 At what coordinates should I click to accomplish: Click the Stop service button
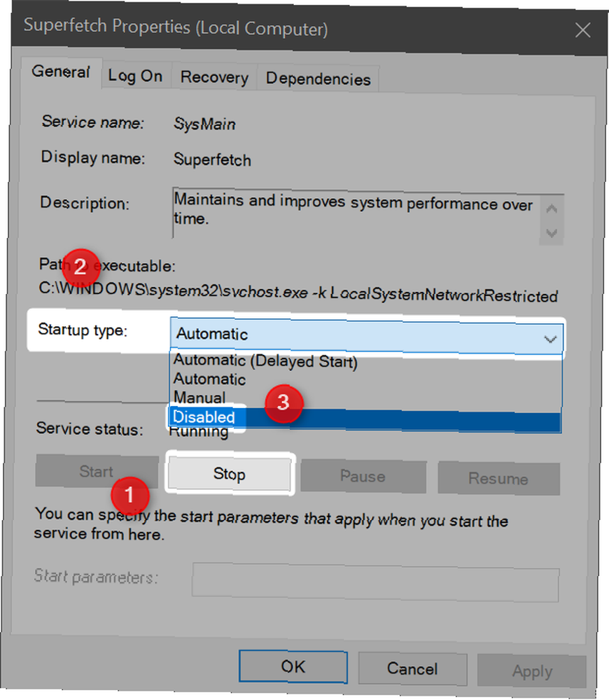click(x=229, y=474)
